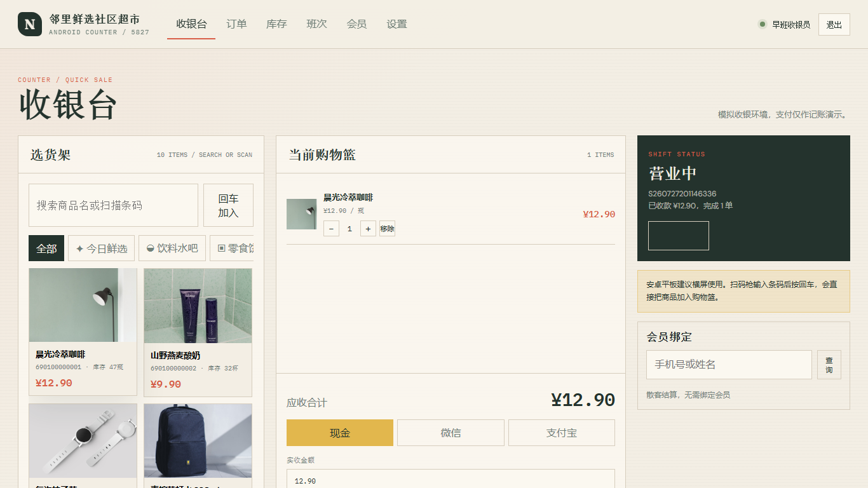Select the 零食 category filter

click(232, 248)
